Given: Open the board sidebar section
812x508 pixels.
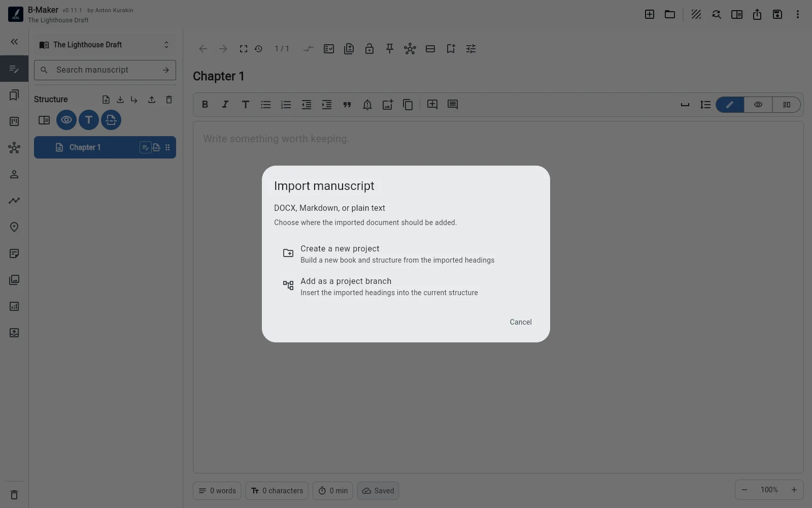Looking at the screenshot, I should pyautogui.click(x=14, y=121).
